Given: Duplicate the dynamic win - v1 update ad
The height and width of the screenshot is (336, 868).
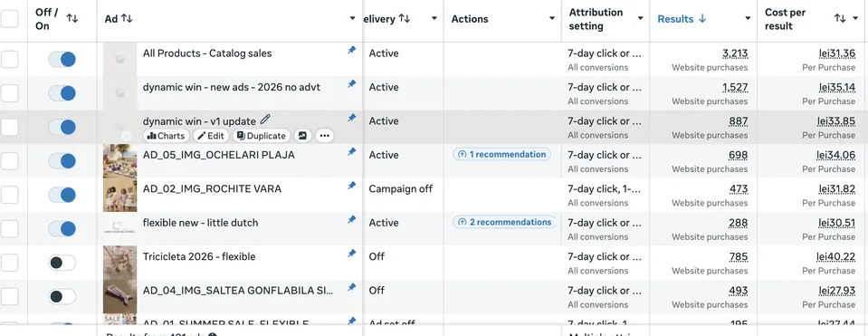Looking at the screenshot, I should 262,136.
